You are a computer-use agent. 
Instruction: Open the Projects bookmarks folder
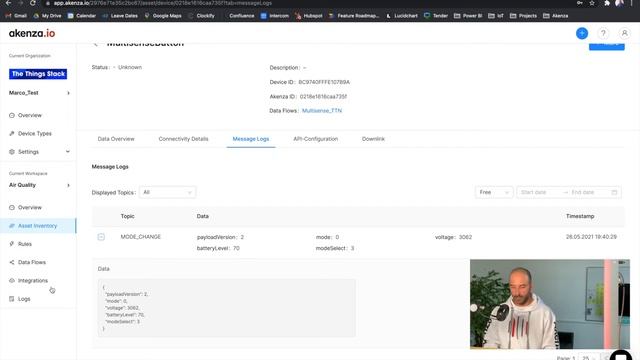pyautogui.click(x=524, y=16)
